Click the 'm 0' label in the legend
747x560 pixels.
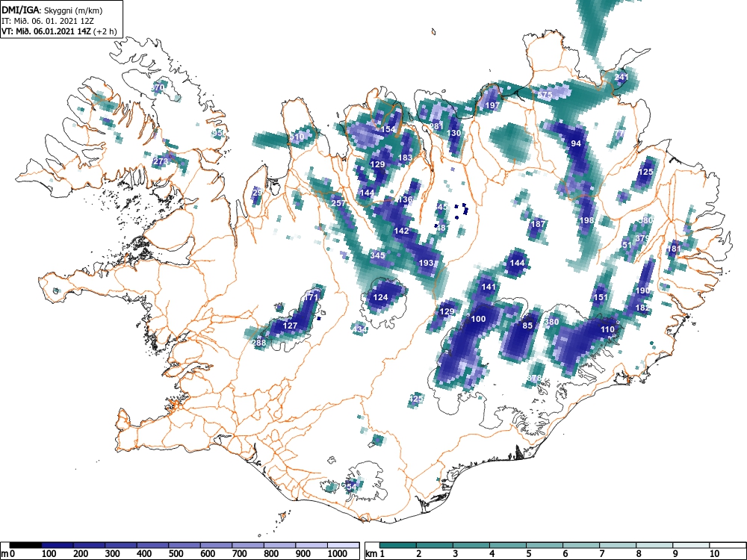pyautogui.click(x=7, y=553)
